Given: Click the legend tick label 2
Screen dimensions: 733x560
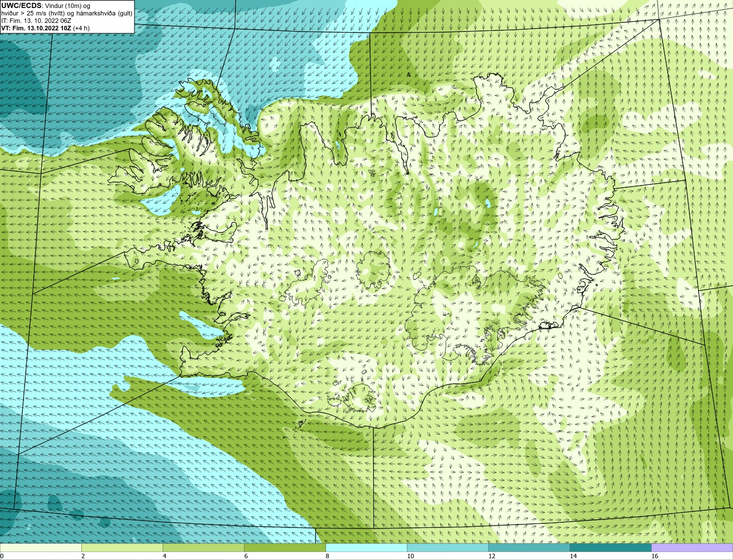Looking at the screenshot, I should pos(83,556).
